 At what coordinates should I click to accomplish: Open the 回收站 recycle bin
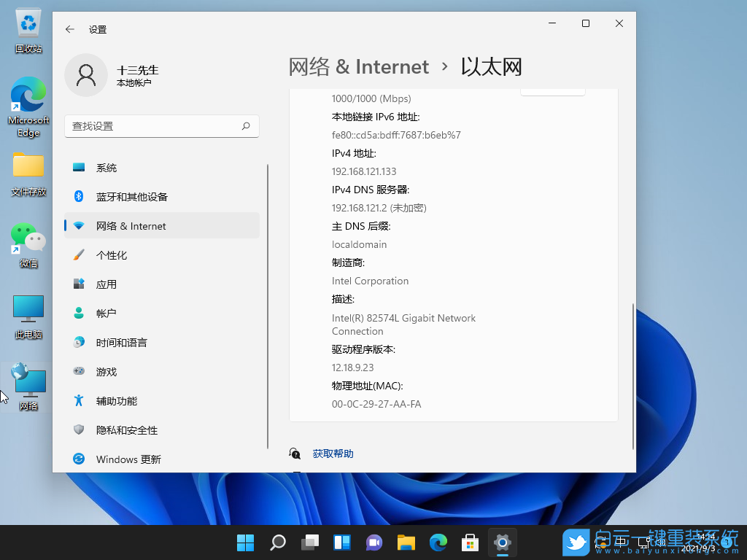point(28,26)
